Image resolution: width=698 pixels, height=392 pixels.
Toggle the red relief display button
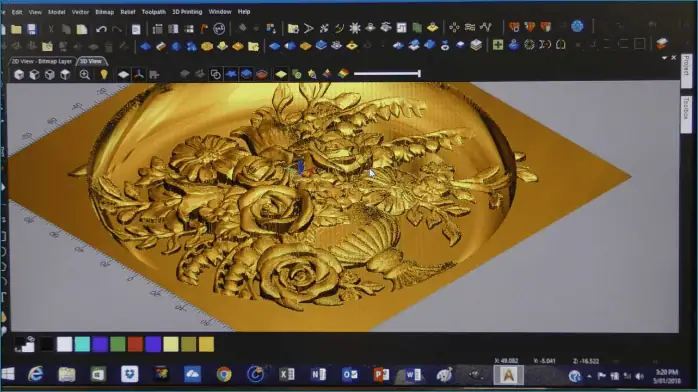(x=262, y=74)
